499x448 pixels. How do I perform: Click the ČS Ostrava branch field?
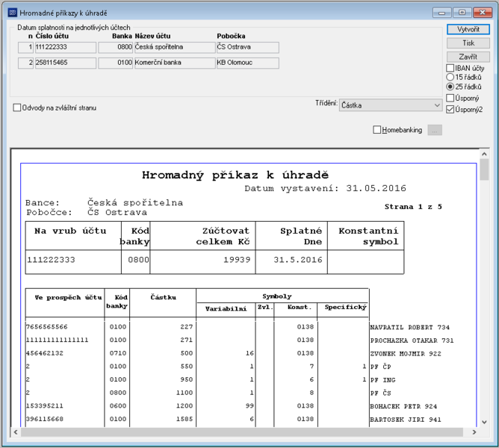pos(248,47)
